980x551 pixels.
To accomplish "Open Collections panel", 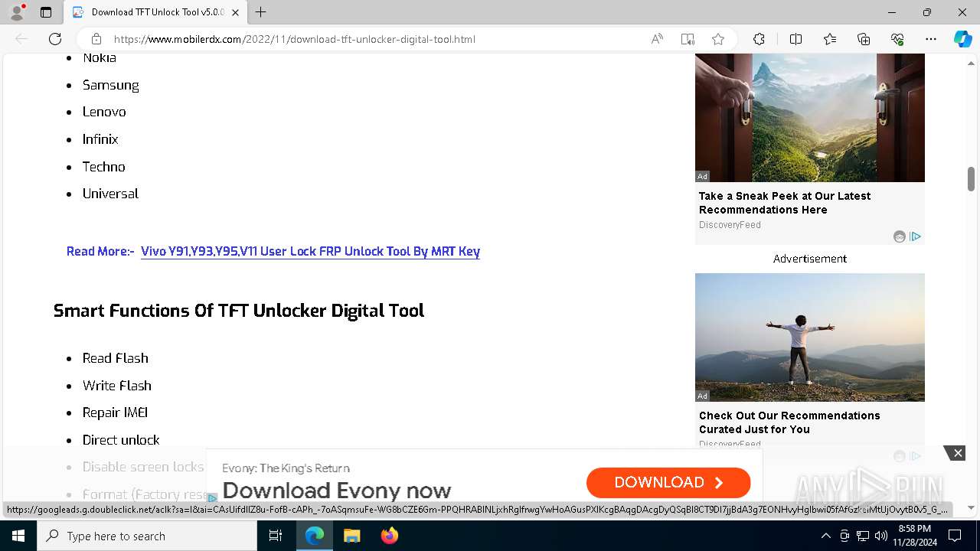I will point(864,39).
